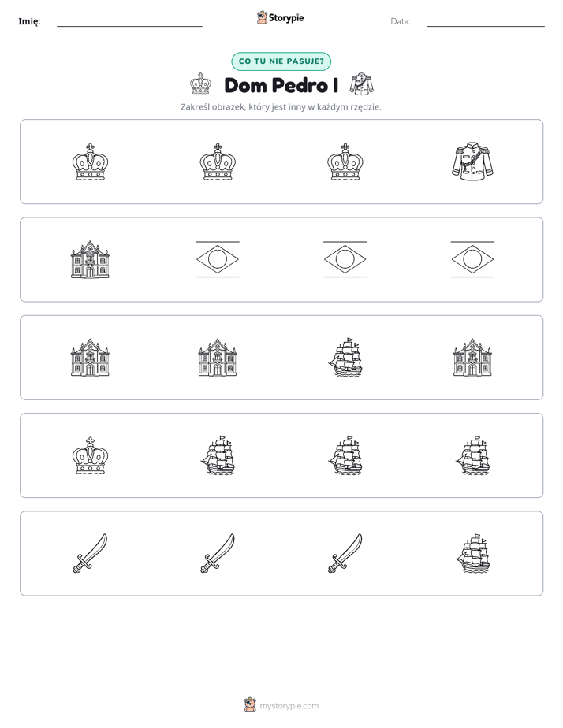
Task: Click the Imię name line field
Action: tap(129, 22)
